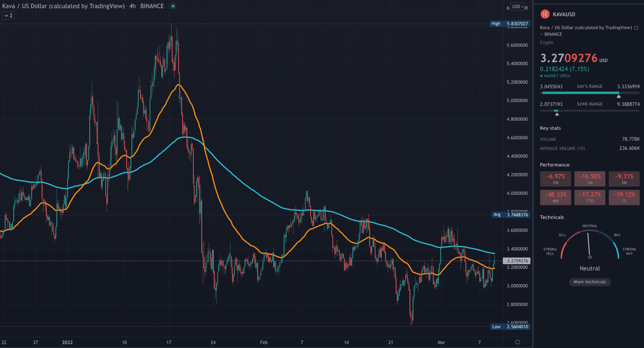Screen dimensions: 644x348
Task: Click the STRONG SELL label on gauge
Action: click(550, 251)
